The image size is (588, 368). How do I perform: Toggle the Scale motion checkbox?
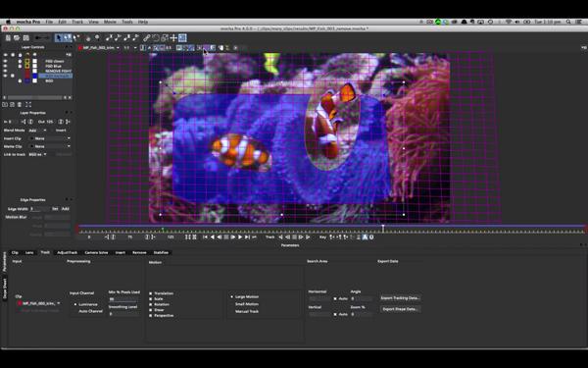(151, 299)
